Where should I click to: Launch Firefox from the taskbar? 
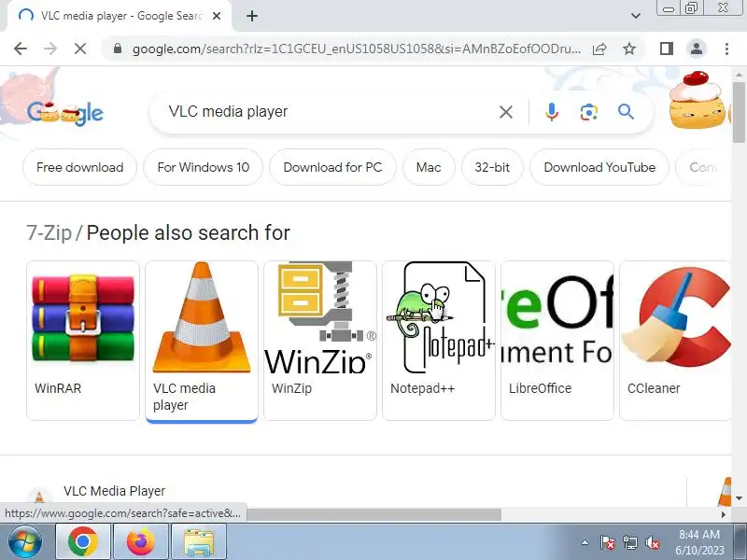coord(141,542)
